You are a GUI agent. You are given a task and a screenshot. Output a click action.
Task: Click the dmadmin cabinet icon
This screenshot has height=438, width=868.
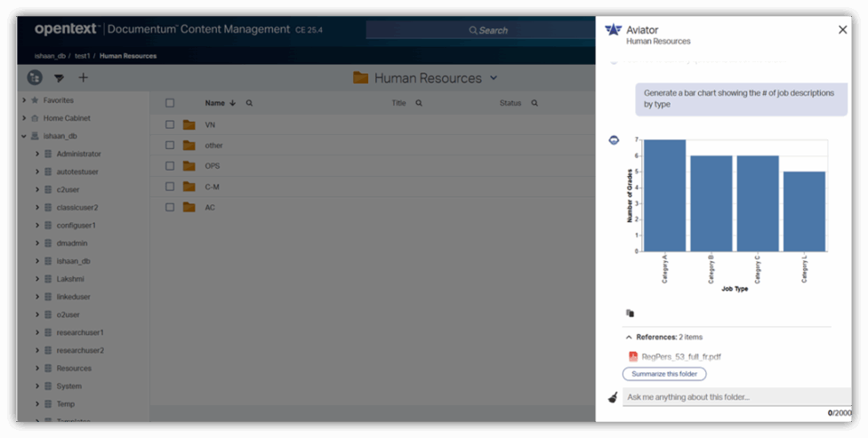tap(48, 243)
